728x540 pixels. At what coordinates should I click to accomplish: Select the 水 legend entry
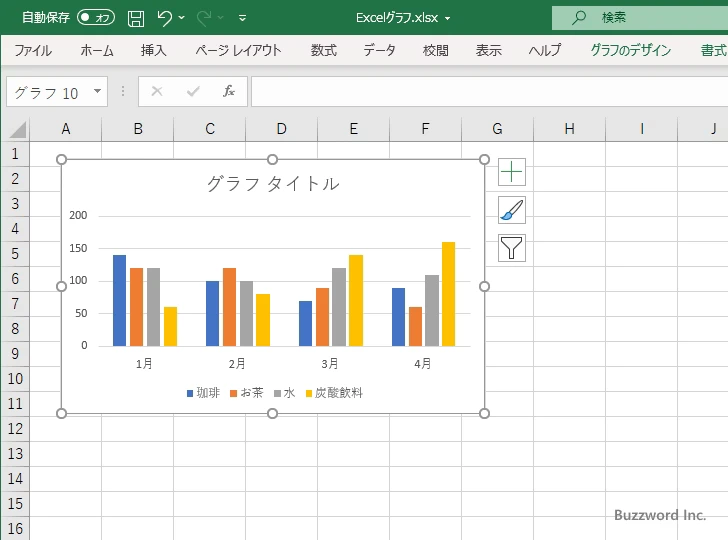pyautogui.click(x=285, y=393)
